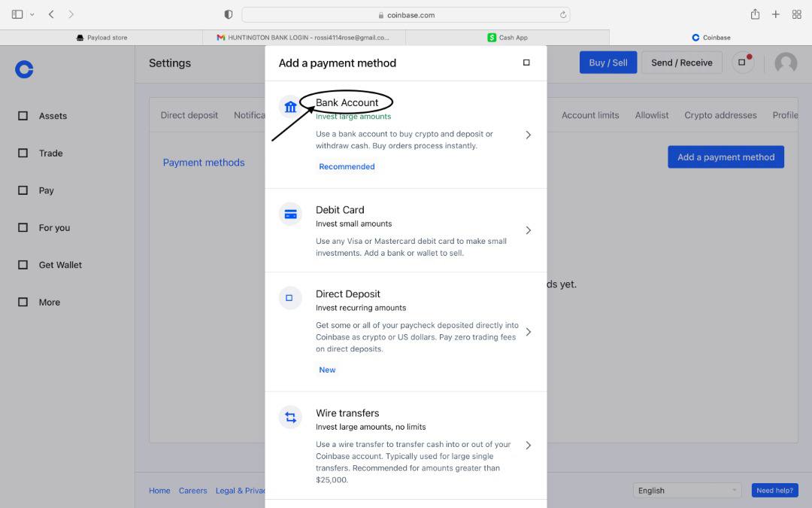The height and width of the screenshot is (508, 812).
Task: Open notifications icon with red dot
Action: (x=742, y=62)
